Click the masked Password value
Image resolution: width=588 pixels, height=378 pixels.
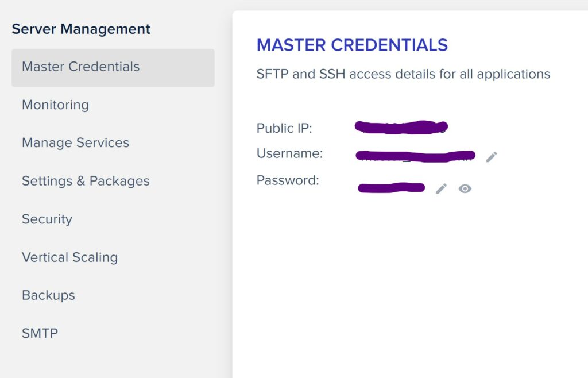(x=391, y=187)
